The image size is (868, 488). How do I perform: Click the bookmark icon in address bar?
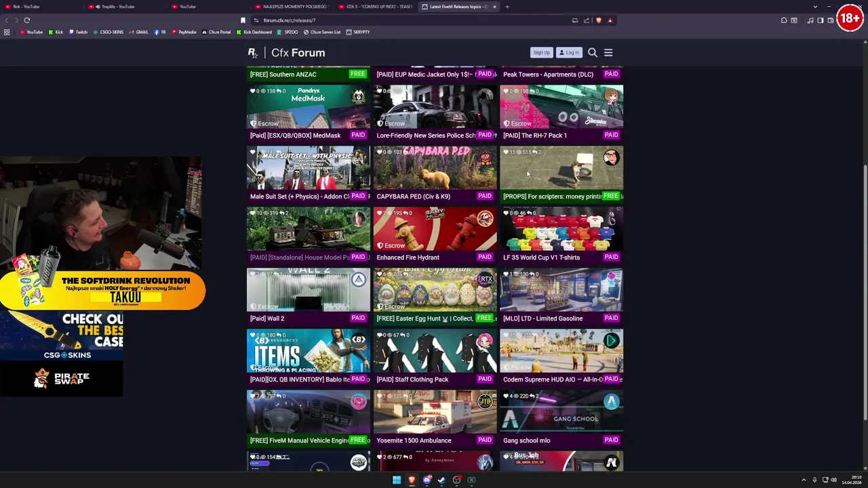pos(243,20)
